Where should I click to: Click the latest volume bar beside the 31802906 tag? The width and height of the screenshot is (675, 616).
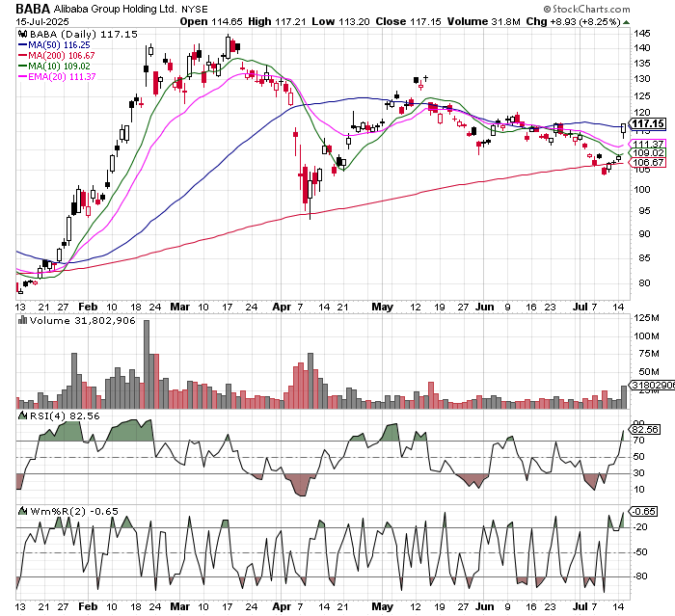coord(624,397)
